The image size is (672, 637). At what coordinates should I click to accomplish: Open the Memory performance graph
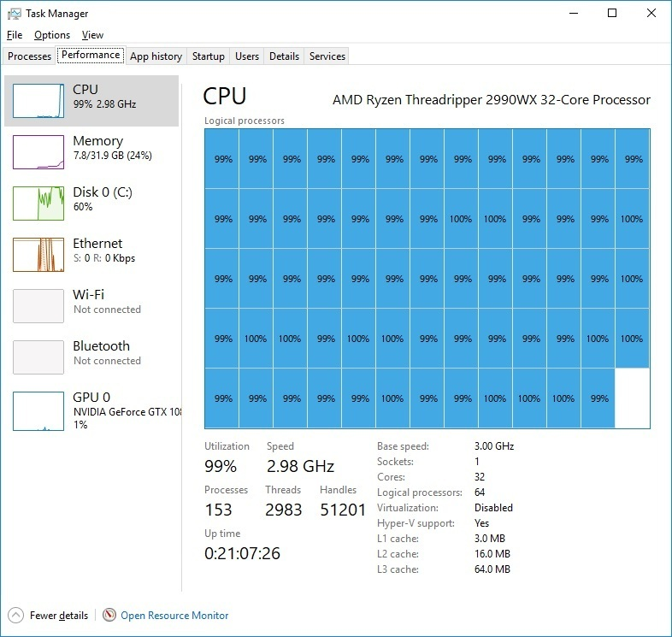pyautogui.click(x=38, y=152)
